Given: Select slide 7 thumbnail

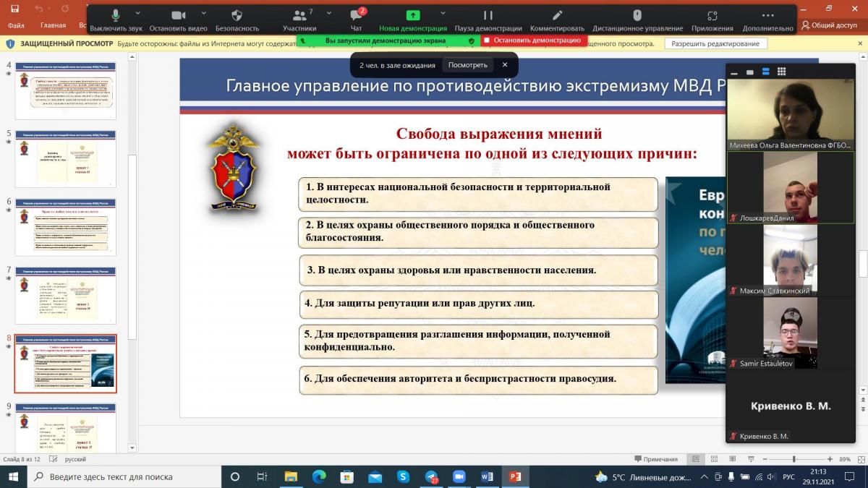Looking at the screenshot, I should pos(65,295).
